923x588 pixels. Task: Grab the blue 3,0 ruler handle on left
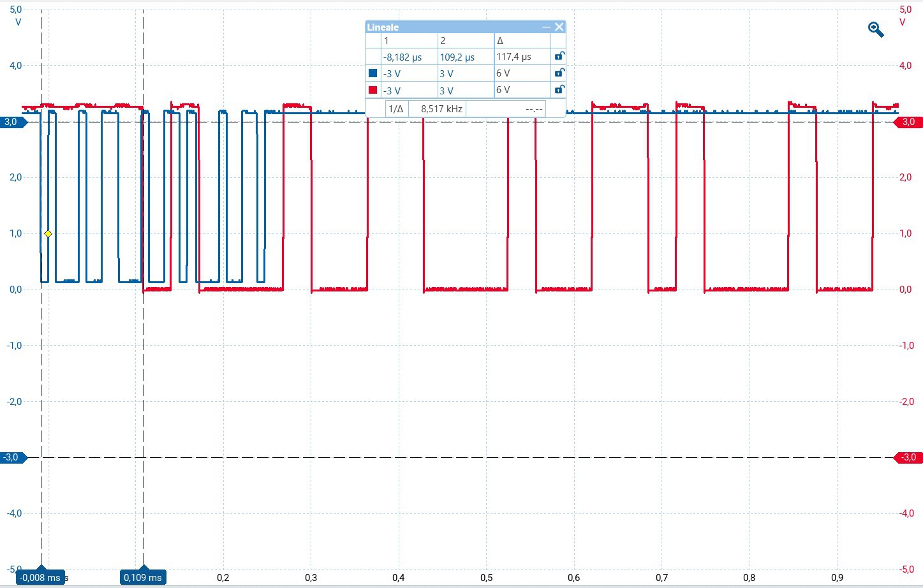coord(12,122)
